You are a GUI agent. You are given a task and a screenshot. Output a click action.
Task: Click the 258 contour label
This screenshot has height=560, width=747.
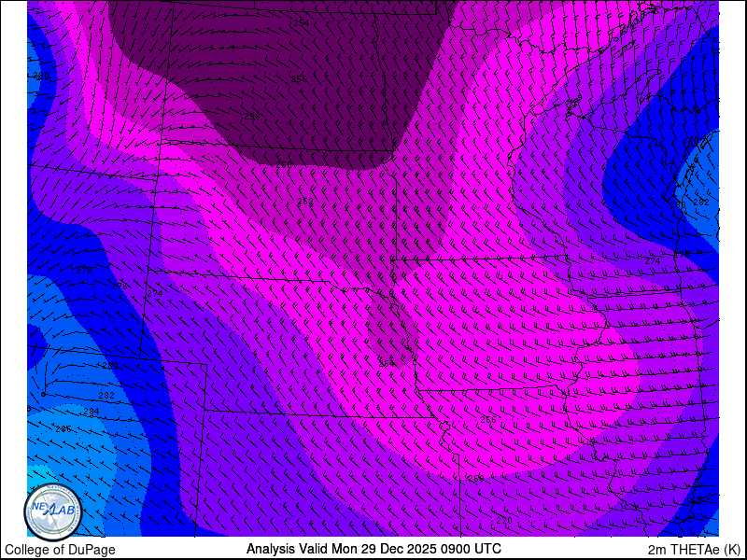(252, 116)
